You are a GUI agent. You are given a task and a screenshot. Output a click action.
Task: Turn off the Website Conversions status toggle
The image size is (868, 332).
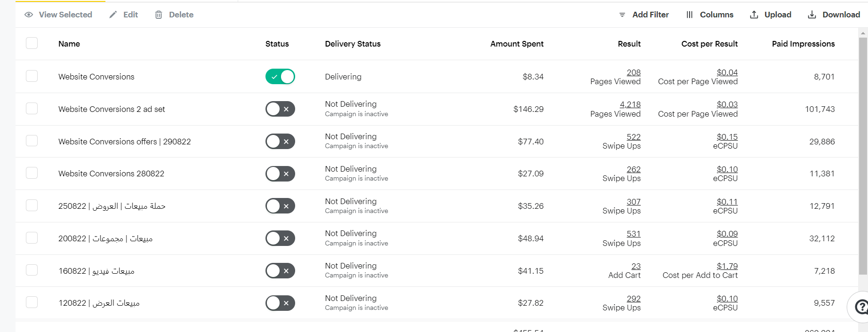pyautogui.click(x=280, y=77)
